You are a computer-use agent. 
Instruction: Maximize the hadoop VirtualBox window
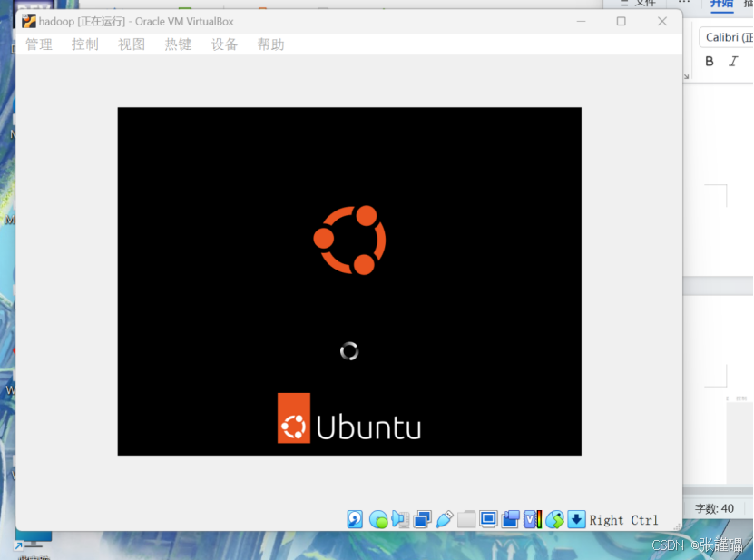(622, 21)
